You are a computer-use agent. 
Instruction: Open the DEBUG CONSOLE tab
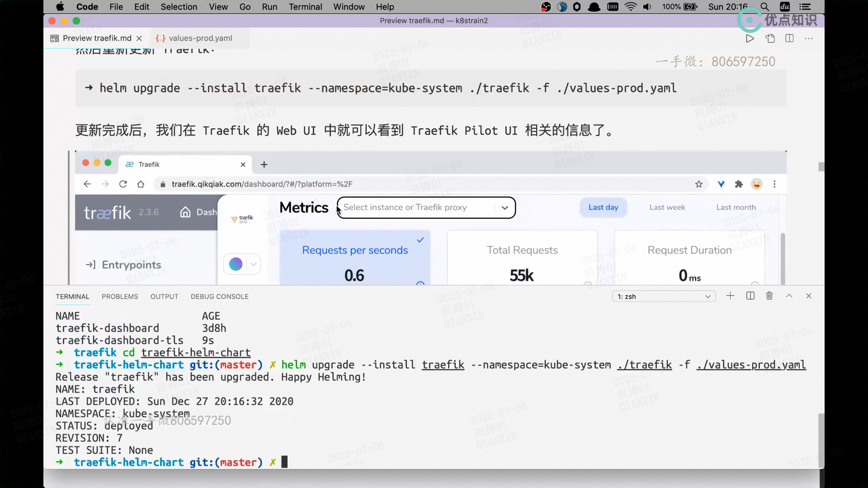pyautogui.click(x=219, y=296)
